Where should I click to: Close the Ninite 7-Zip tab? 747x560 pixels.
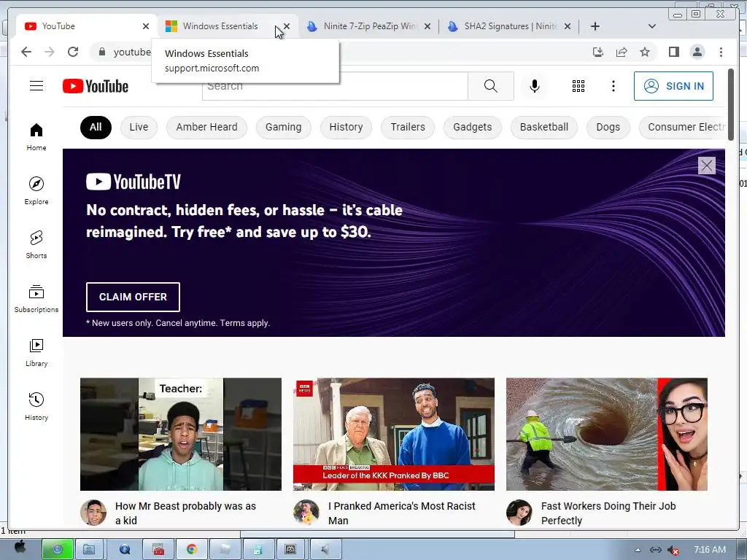tap(427, 26)
